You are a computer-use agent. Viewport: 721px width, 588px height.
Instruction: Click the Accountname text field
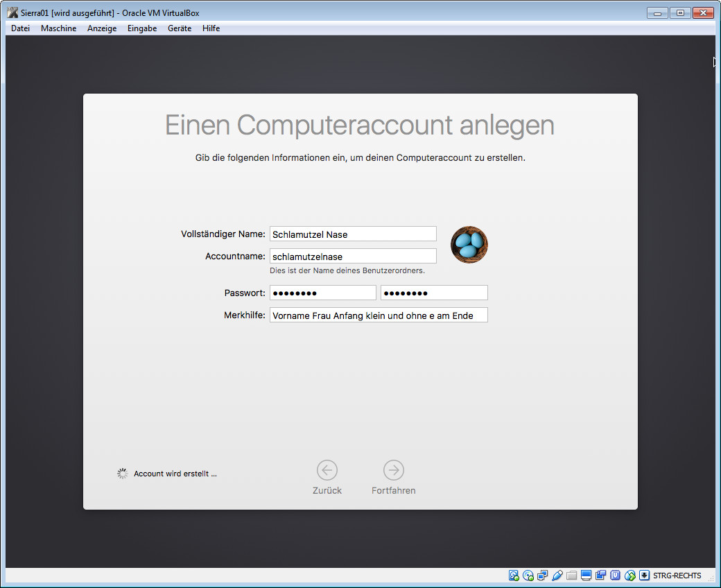(x=353, y=257)
